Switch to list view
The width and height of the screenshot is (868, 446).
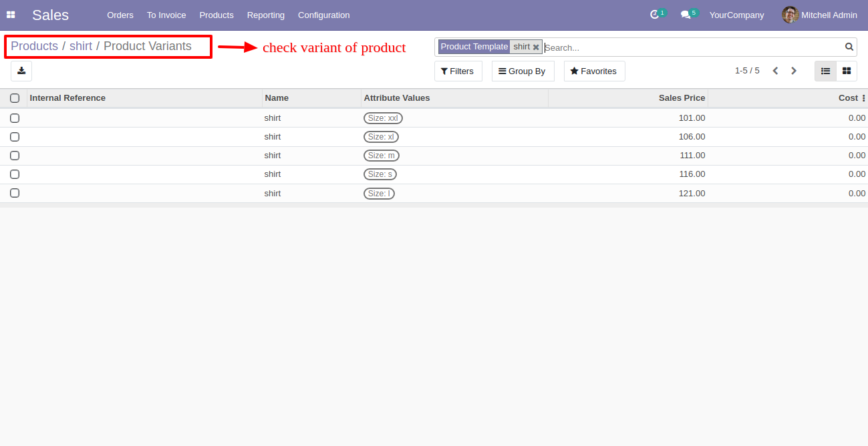825,71
